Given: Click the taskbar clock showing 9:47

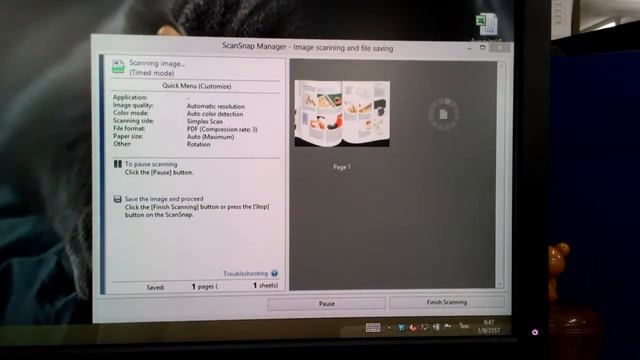Looking at the screenshot, I should tap(489, 327).
